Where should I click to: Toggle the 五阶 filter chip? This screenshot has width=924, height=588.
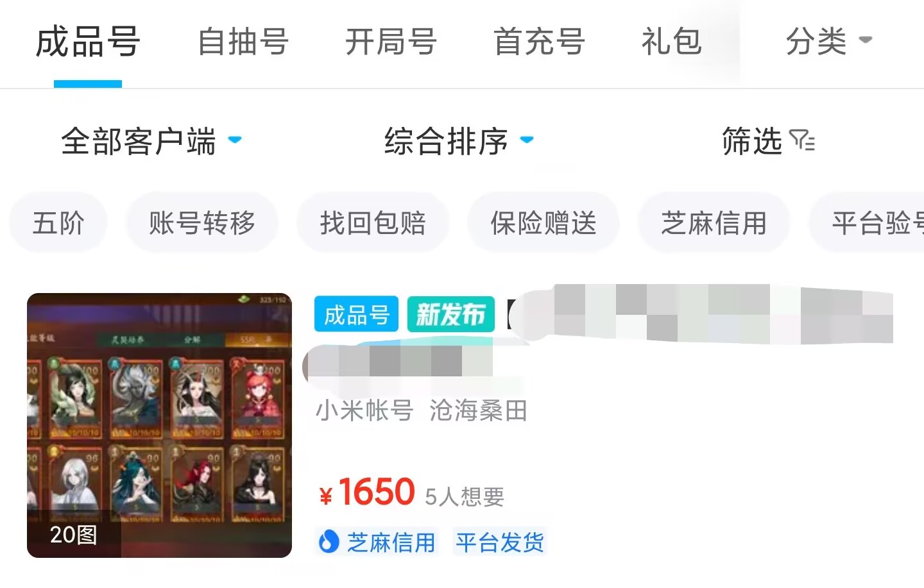[x=58, y=223]
